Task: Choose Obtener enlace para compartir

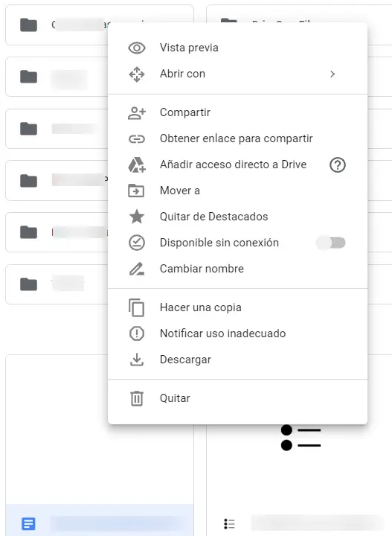Action: tap(238, 138)
